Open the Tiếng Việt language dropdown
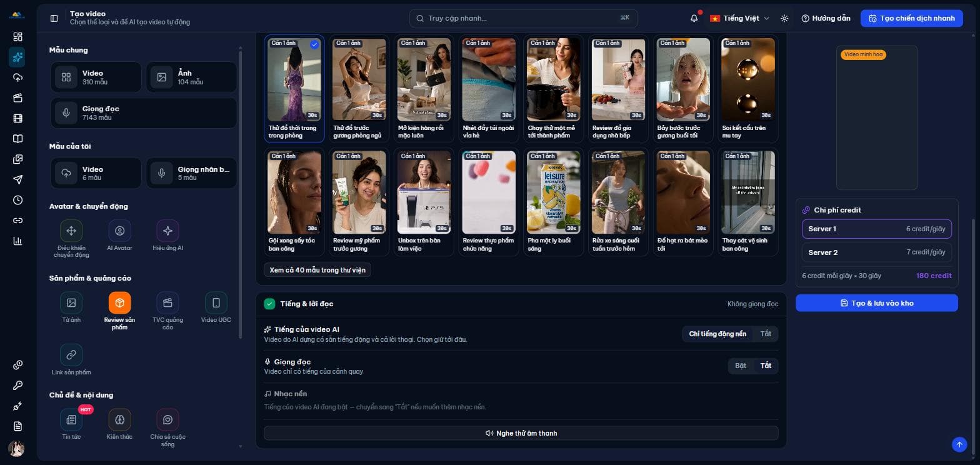This screenshot has height=465, width=980. click(739, 18)
